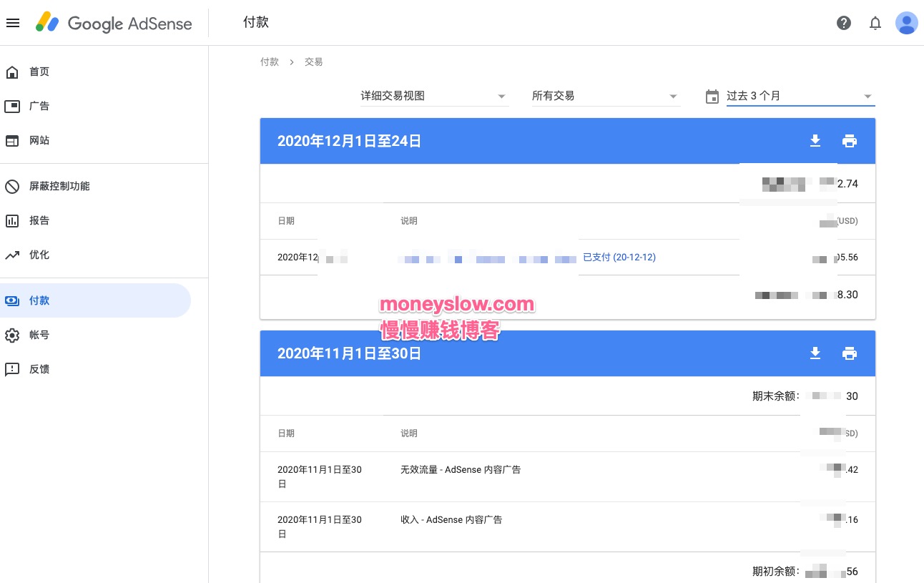
Task: Print the December 1–24 2020 statement
Action: (850, 141)
